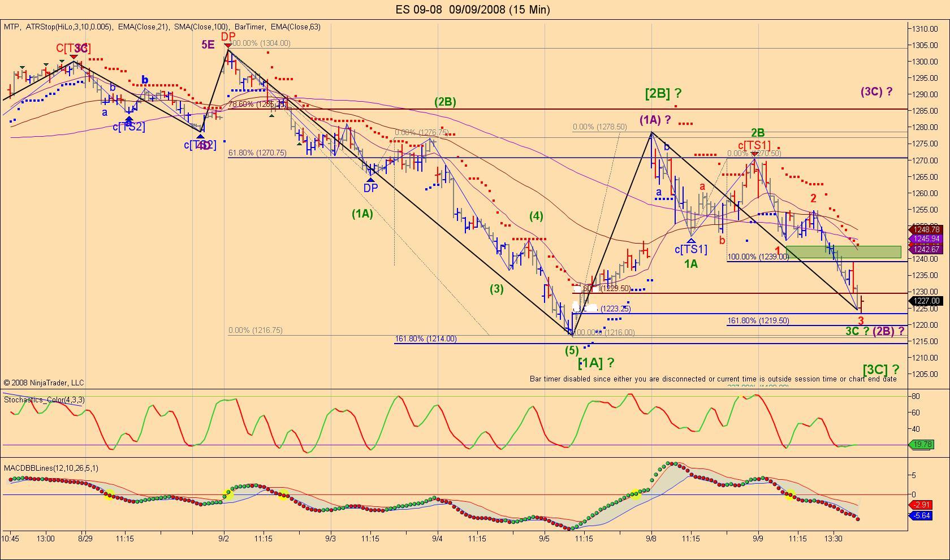Click the green 19.78 stochastics value marker
The height and width of the screenshot is (560, 950).
[923, 445]
